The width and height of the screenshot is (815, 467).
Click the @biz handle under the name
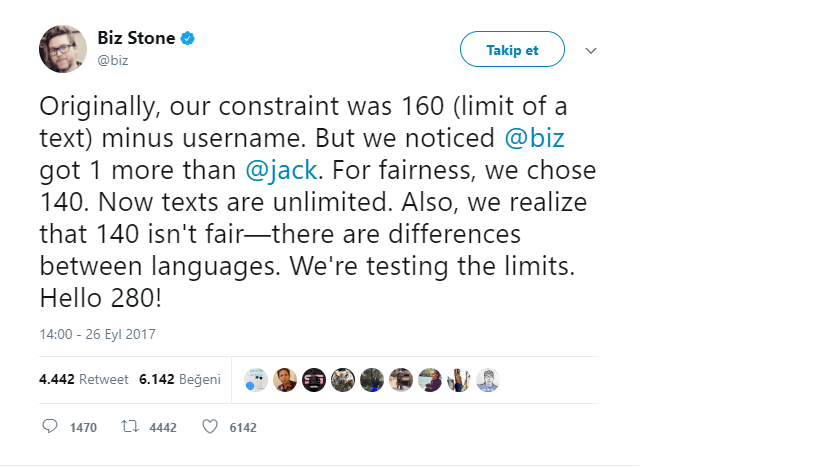click(x=112, y=60)
